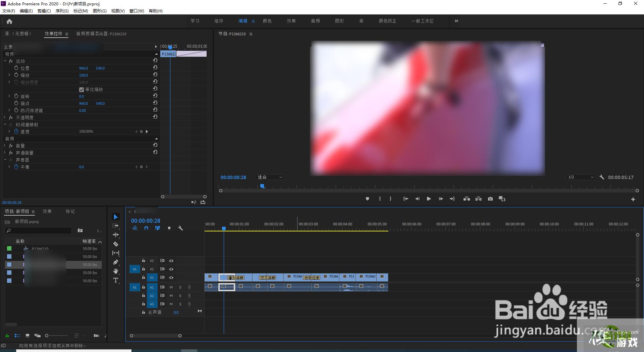Toggle V2 track output eye
Viewport: 644px width, 352px height.
[x=171, y=269]
